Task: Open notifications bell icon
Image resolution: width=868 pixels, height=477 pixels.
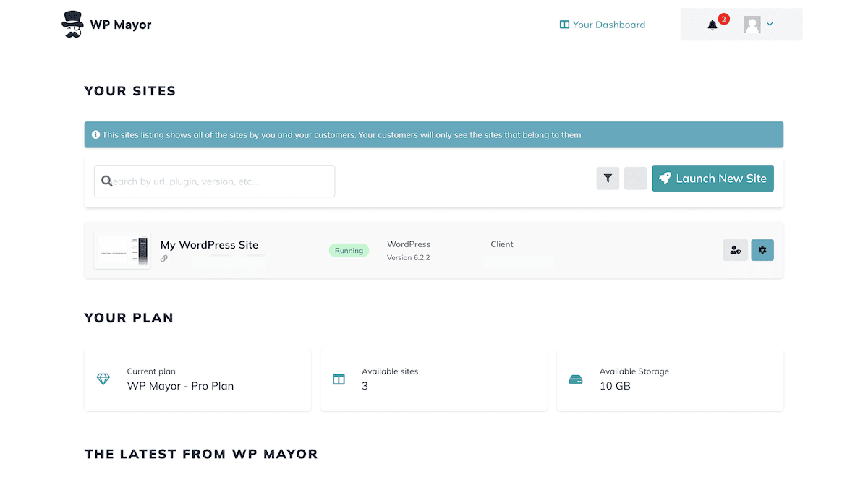Action: 712,25
